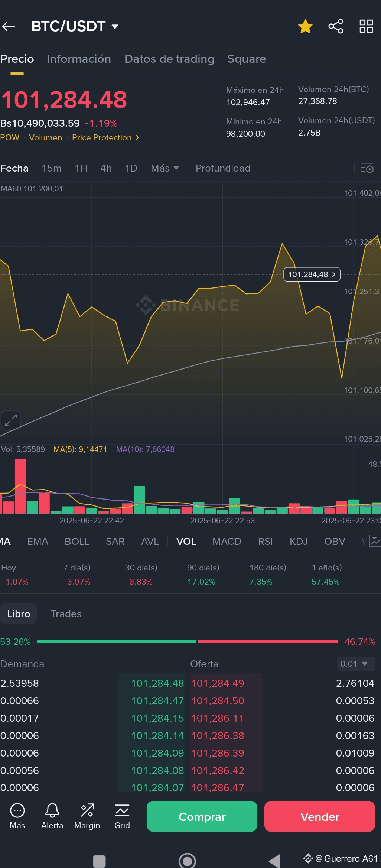Image resolution: width=381 pixels, height=868 pixels.
Task: Open the Datos de trading tab
Action: 169,59
